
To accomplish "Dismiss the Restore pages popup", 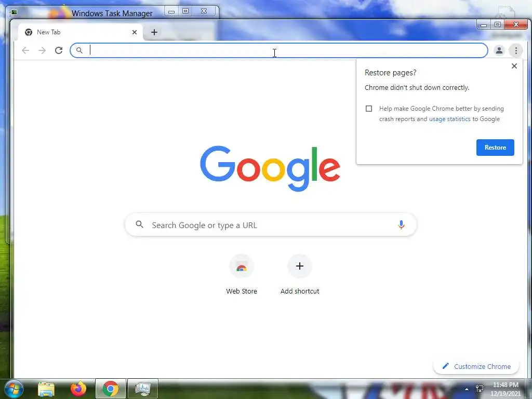I will [514, 66].
